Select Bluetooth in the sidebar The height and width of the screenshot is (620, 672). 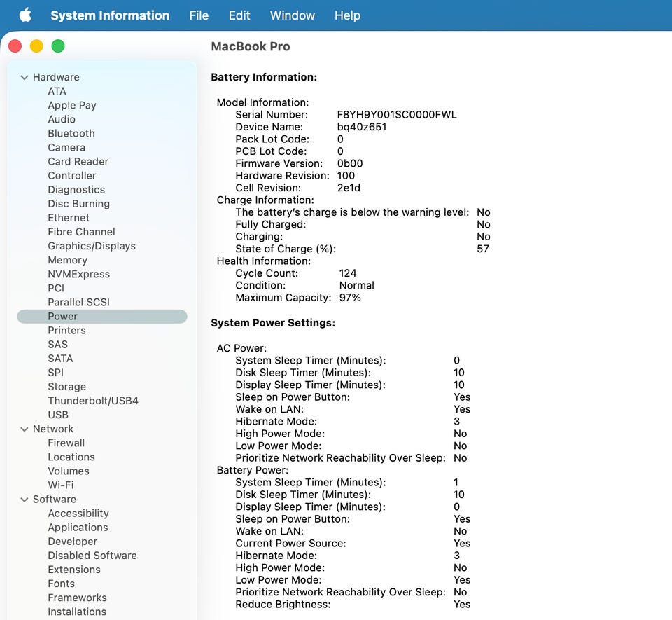pyautogui.click(x=71, y=133)
